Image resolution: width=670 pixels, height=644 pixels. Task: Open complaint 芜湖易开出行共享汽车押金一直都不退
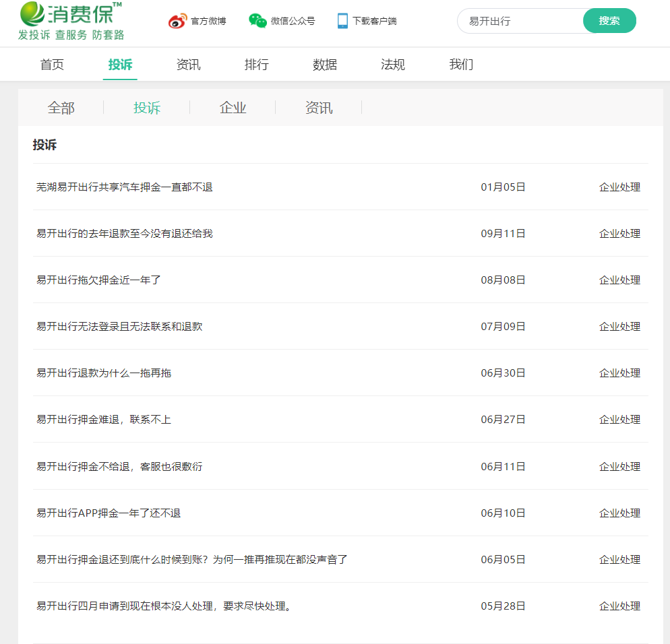[124, 187]
